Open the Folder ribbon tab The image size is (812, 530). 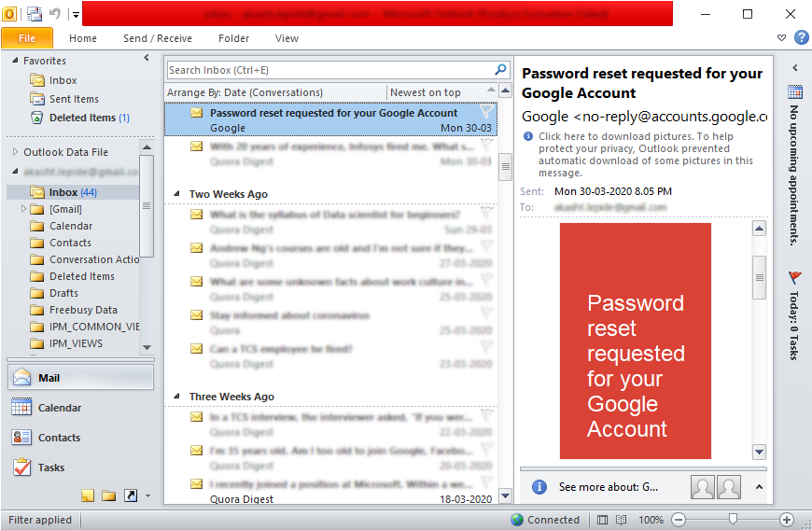233,38
